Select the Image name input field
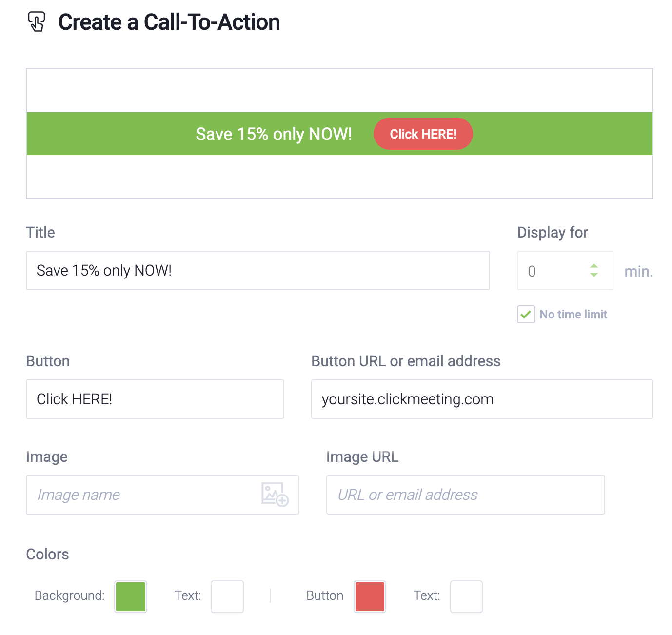Screen dimensions: 672x635 click(x=162, y=495)
